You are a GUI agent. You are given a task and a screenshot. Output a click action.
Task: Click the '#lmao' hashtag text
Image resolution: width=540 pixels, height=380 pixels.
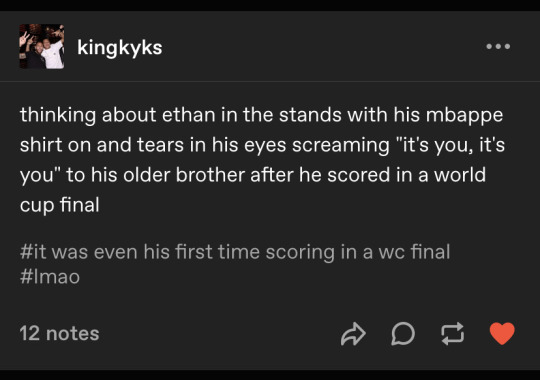coord(50,277)
